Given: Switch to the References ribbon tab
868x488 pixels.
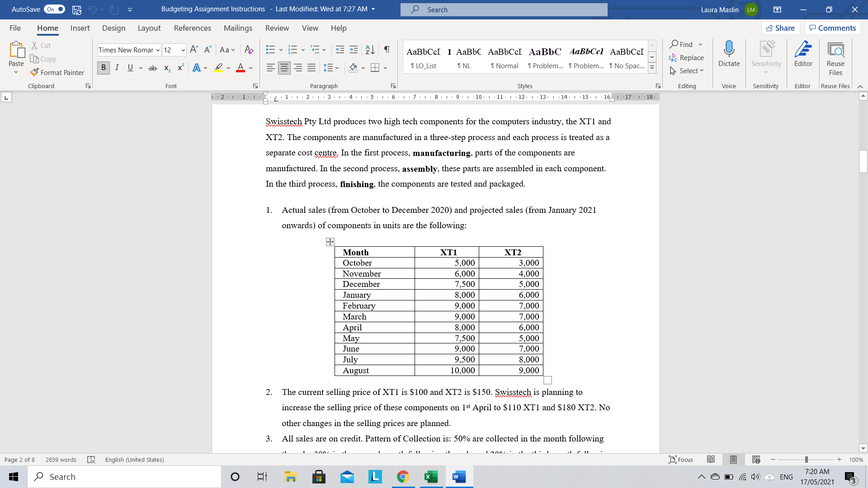Looking at the screenshot, I should click(x=193, y=28).
